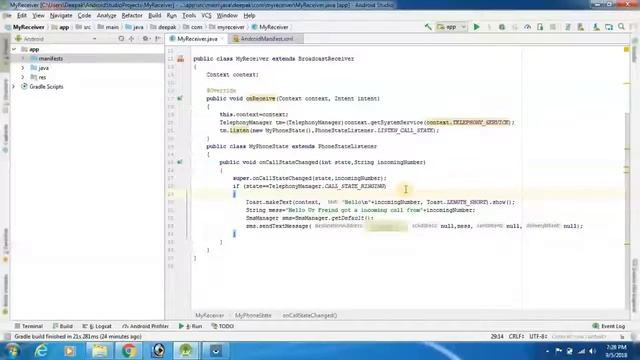The image size is (640, 360).
Task: Click the Debug app bug icon
Action: coord(502,27)
